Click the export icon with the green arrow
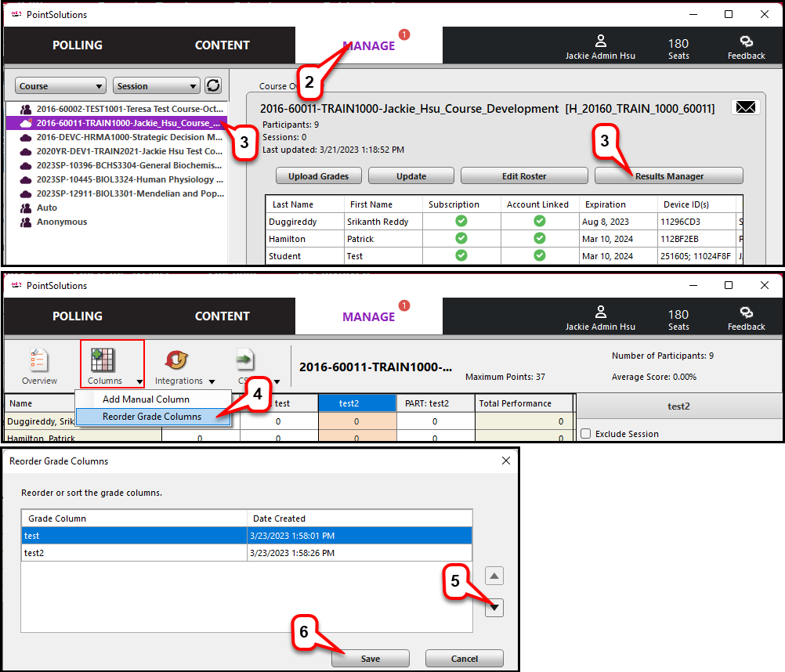 [x=244, y=359]
